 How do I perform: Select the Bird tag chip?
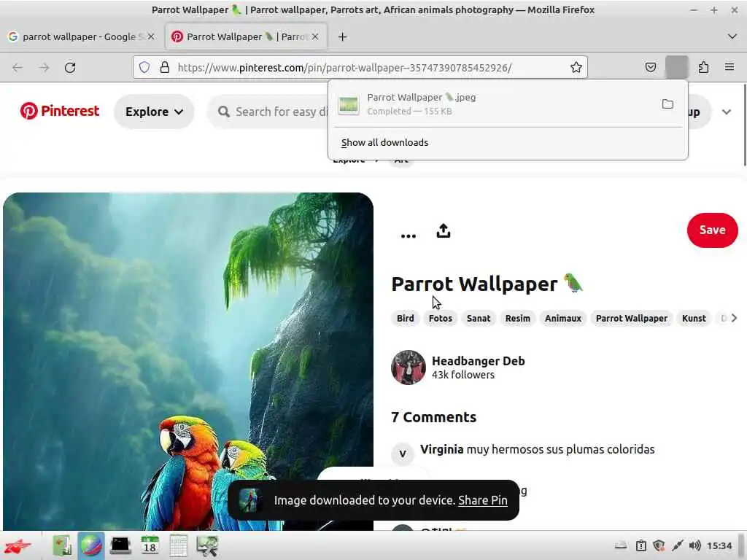pos(406,318)
